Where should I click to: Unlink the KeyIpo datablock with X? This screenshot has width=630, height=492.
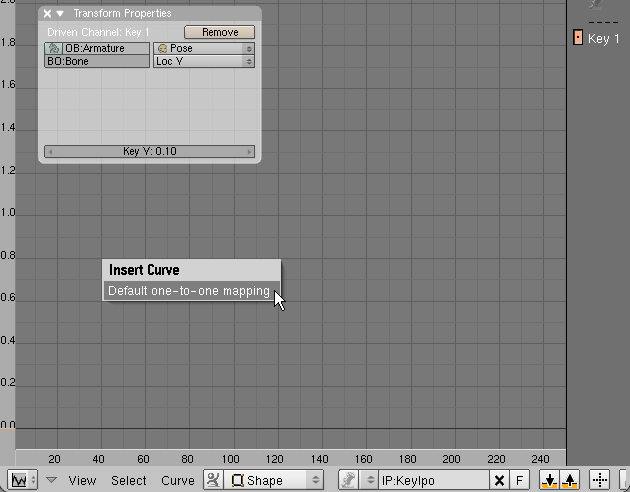[499, 480]
